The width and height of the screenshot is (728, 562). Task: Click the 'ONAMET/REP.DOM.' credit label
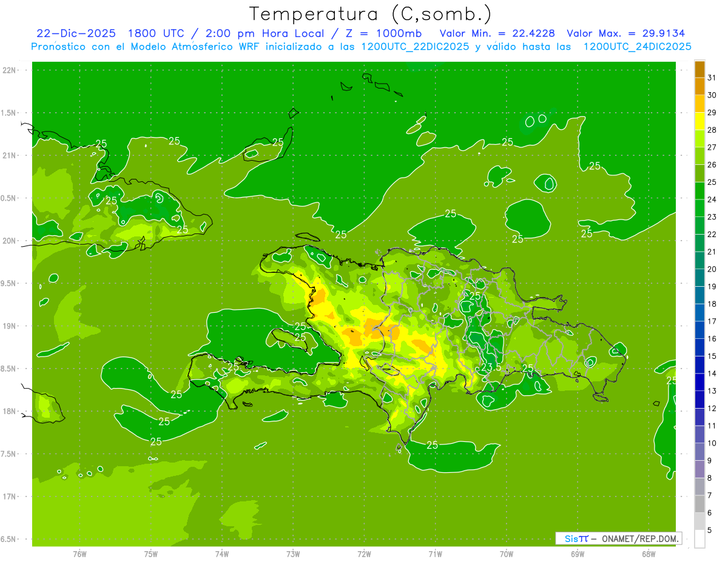641,538
